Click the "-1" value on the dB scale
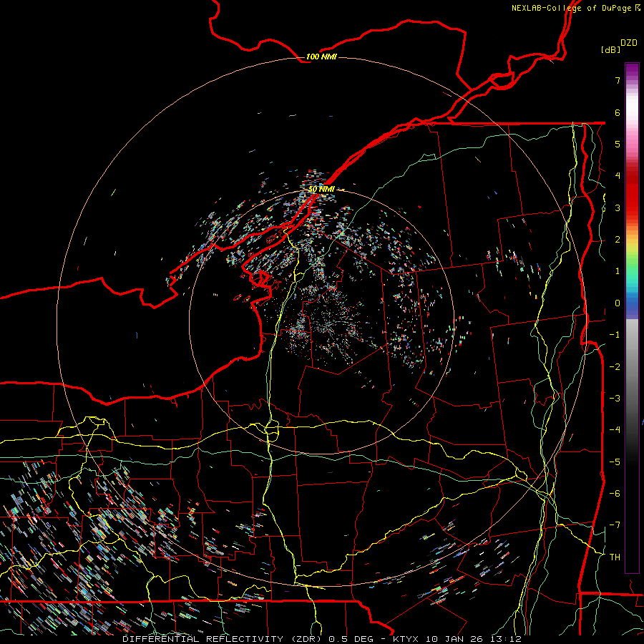Image resolution: width=644 pixels, height=644 pixels. 615,335
